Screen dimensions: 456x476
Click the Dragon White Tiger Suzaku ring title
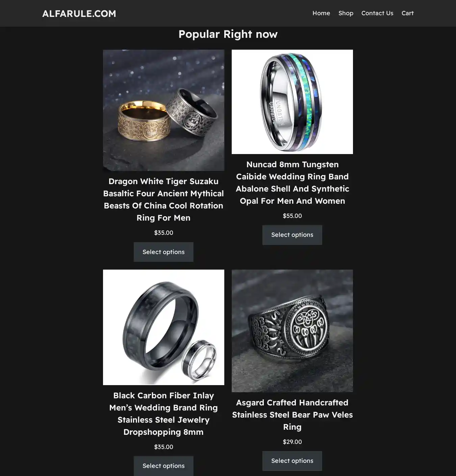point(163,199)
